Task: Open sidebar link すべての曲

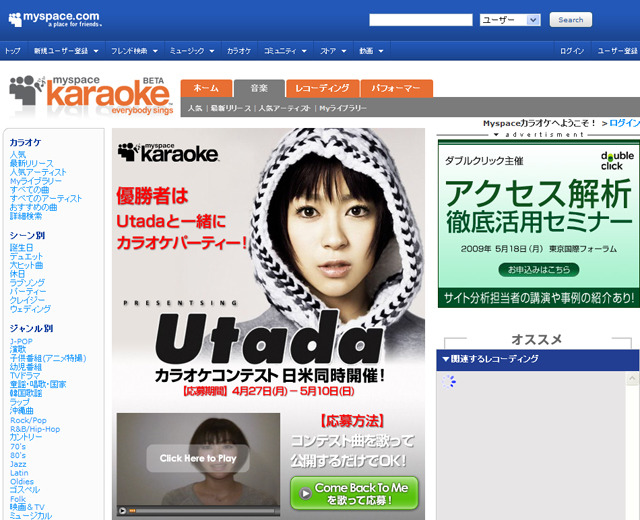Action: (x=29, y=190)
